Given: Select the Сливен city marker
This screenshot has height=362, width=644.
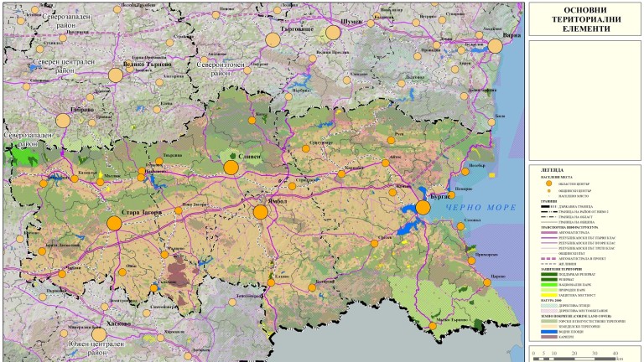Looking at the screenshot, I should [x=231, y=168].
